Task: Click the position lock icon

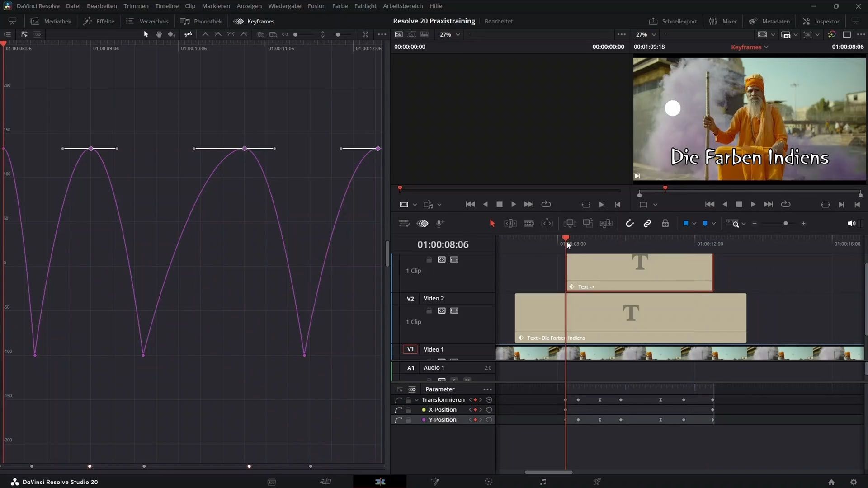Action: tap(665, 223)
